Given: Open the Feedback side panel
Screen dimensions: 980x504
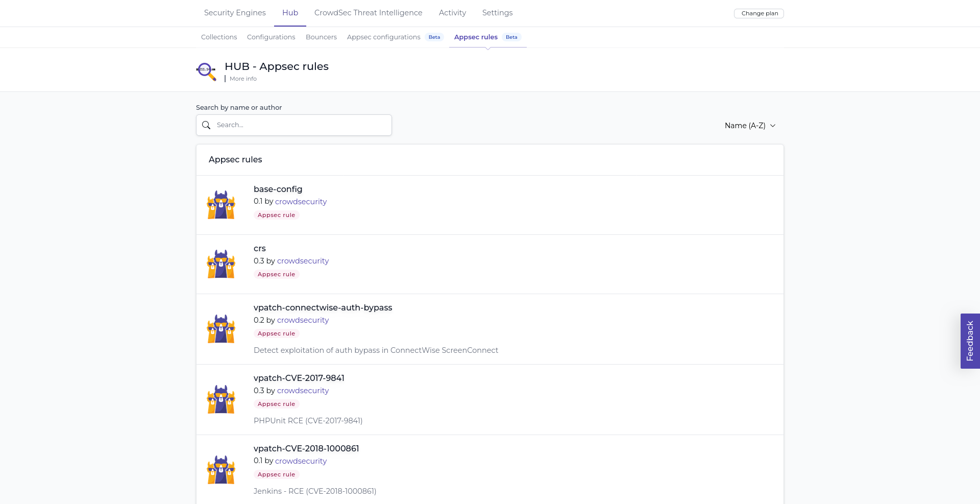Looking at the screenshot, I should pyautogui.click(x=969, y=341).
